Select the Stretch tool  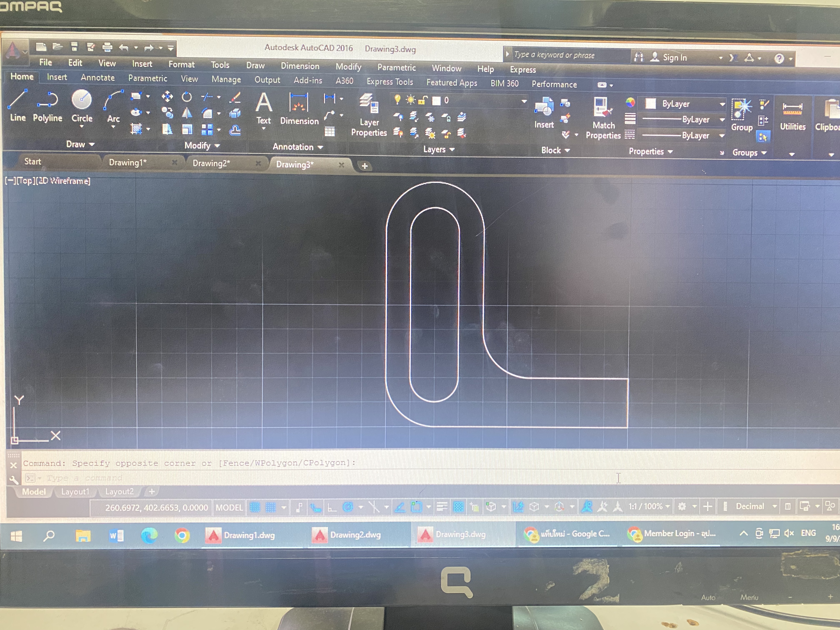(167, 130)
